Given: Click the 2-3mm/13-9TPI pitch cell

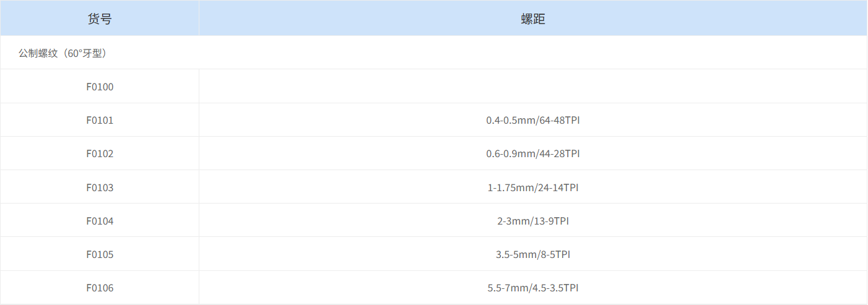Looking at the screenshot, I should point(532,221).
